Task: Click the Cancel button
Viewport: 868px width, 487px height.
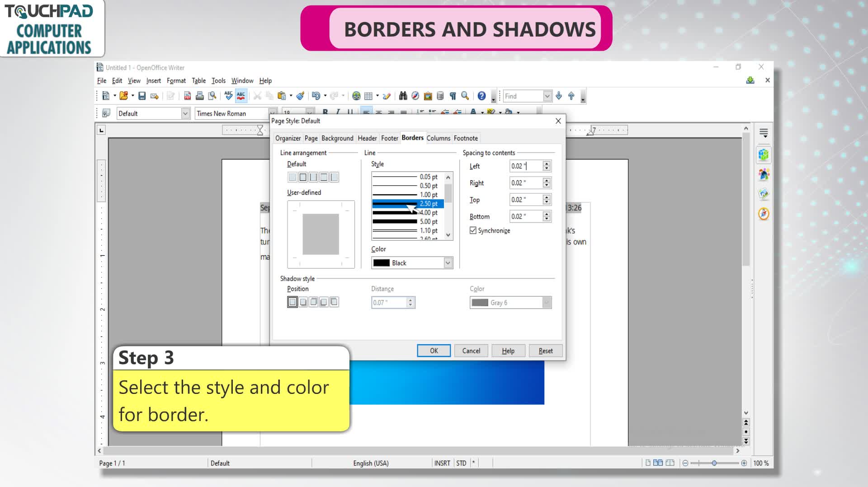Action: point(471,351)
